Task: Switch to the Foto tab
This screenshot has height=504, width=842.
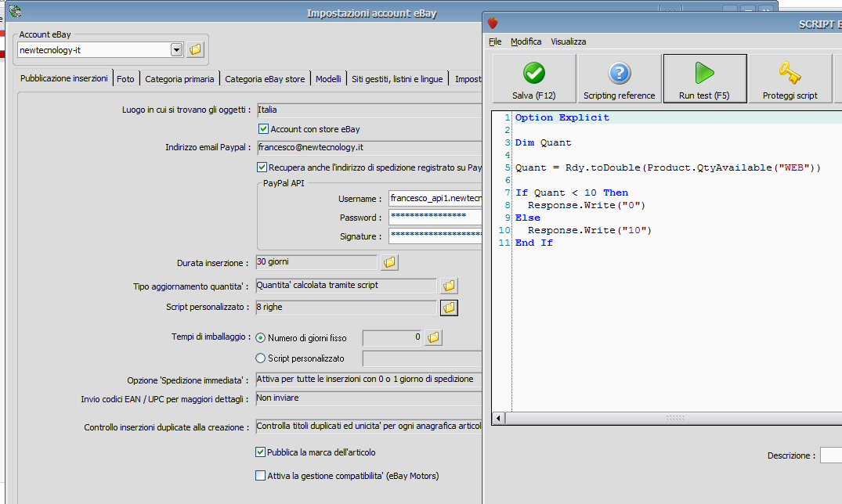Action: pos(125,79)
